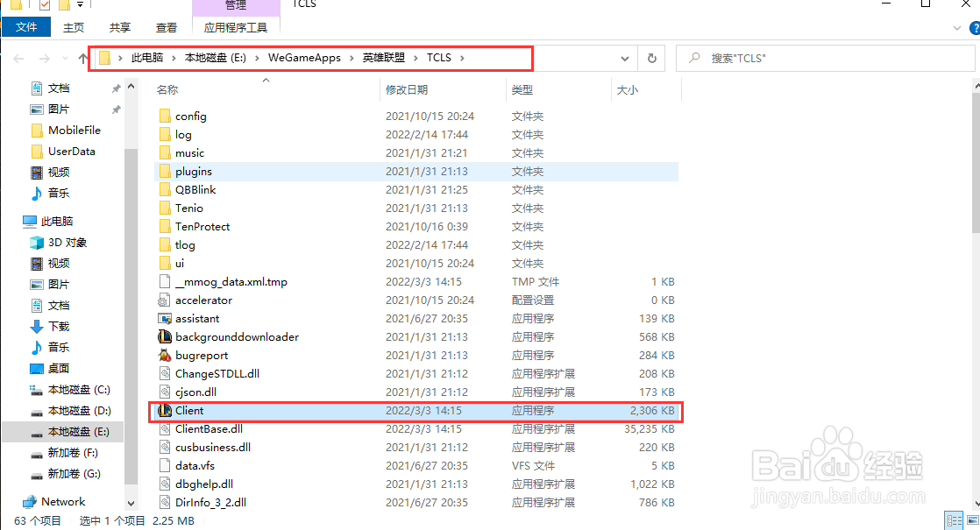The height and width of the screenshot is (530, 980).
Task: Open the config folder icon
Action: click(165, 117)
